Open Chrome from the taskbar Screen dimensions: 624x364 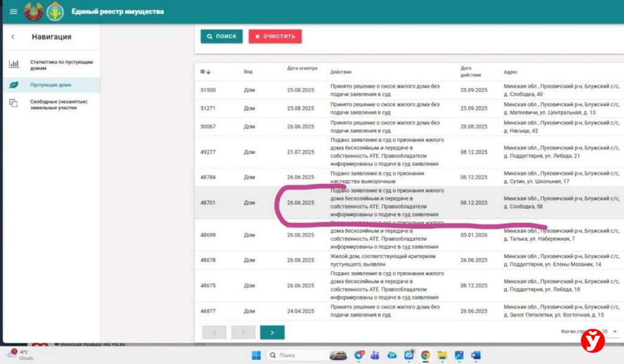425,355
